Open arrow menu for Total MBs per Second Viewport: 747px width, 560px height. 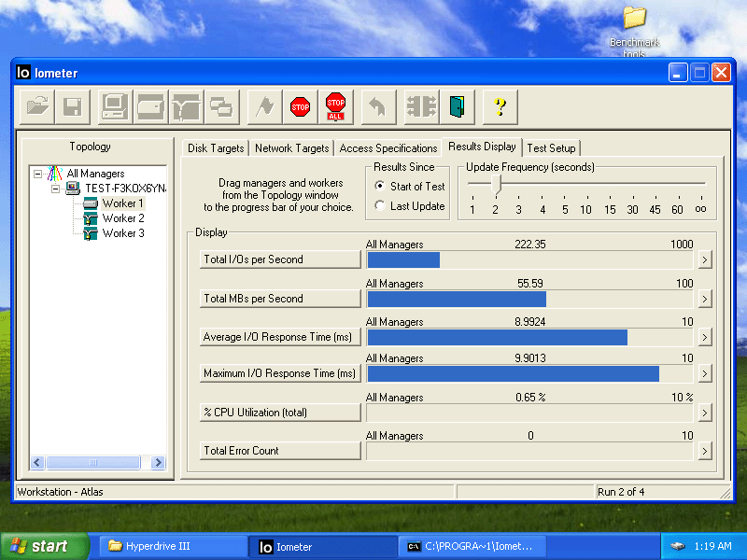coord(705,299)
